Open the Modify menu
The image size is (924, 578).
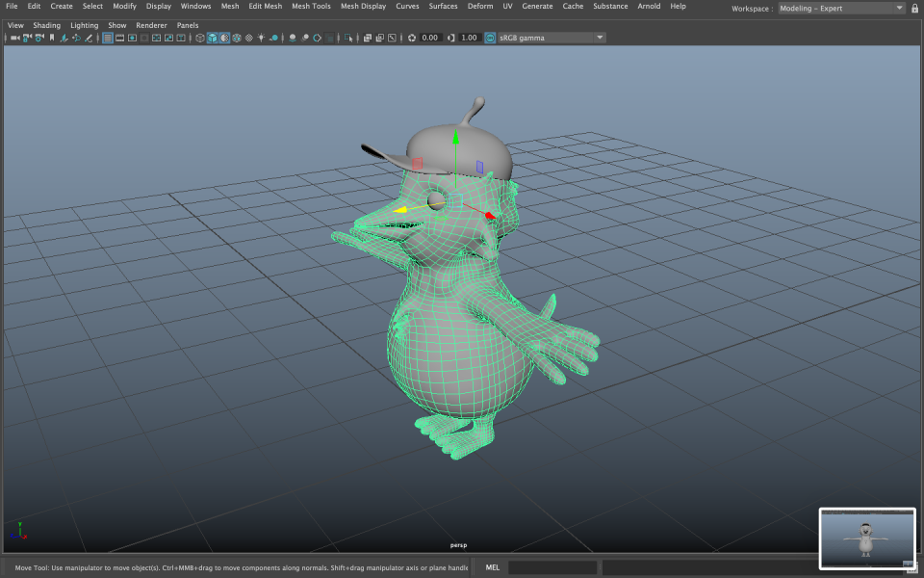click(x=124, y=6)
